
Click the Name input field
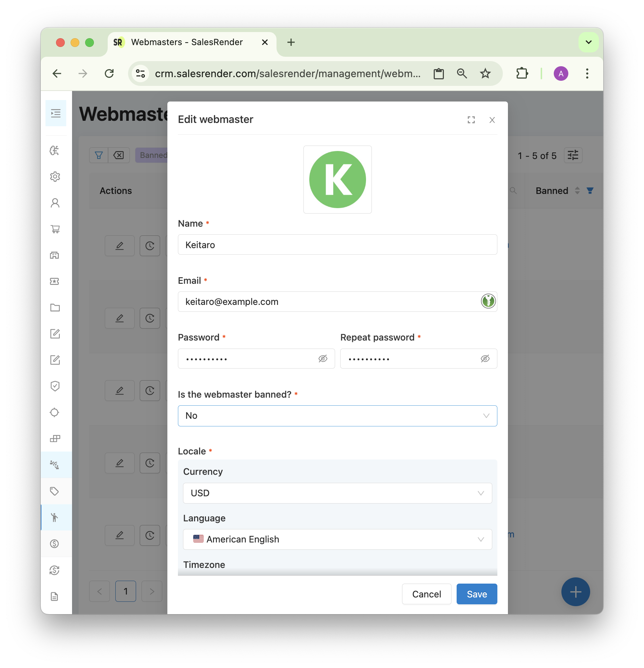point(338,245)
